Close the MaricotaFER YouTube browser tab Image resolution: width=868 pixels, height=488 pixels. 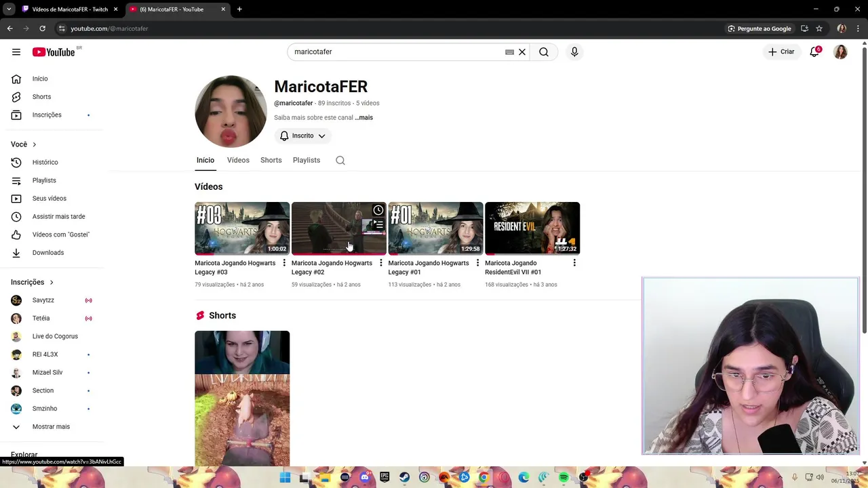coord(224,9)
